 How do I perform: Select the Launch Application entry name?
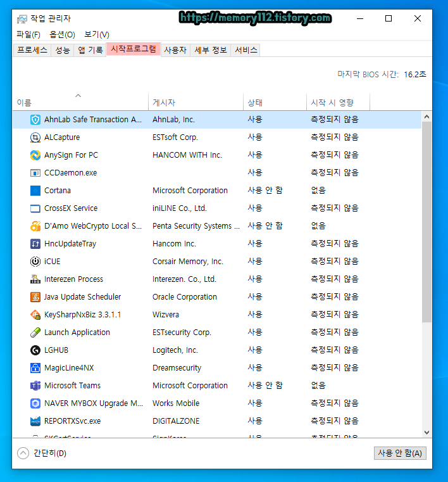click(x=77, y=333)
